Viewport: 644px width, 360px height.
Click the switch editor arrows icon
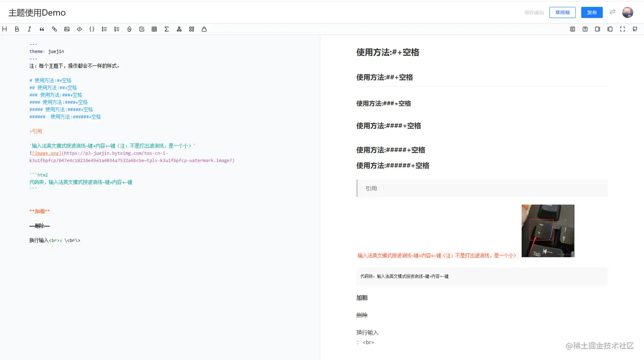click(x=612, y=12)
